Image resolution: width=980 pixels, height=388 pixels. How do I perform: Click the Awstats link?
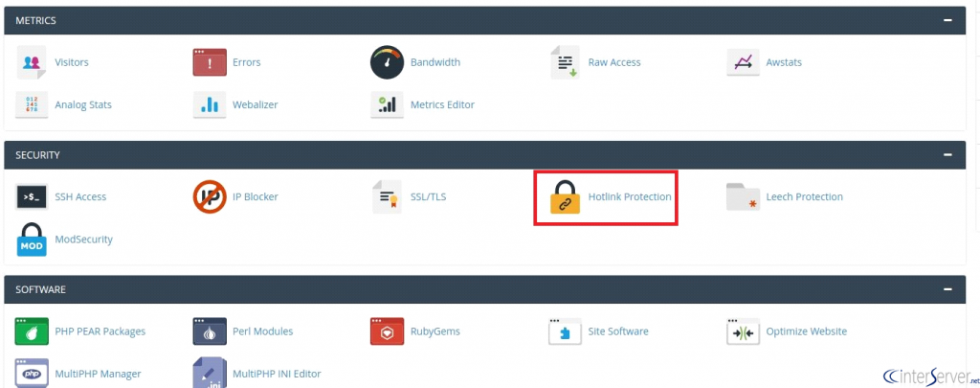[784, 62]
